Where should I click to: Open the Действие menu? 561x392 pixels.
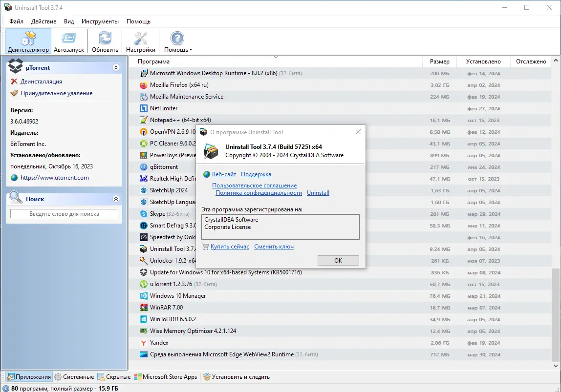click(43, 21)
